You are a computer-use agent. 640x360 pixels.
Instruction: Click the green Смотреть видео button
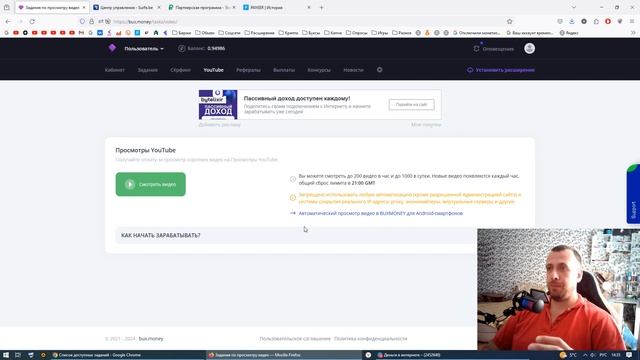(x=151, y=184)
